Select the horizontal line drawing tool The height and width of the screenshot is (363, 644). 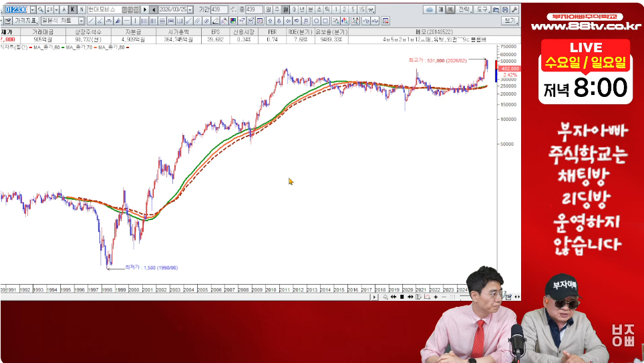coord(126,21)
